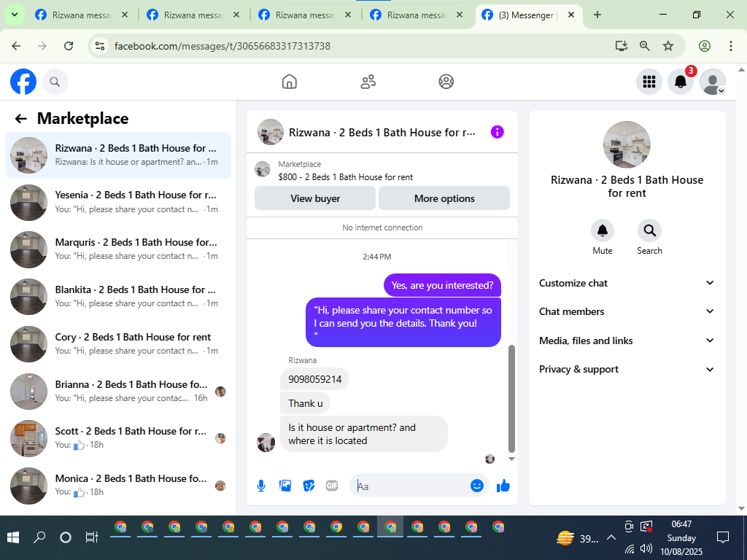Screen dimensions: 747x560
Task: Choose a sticker with the sticker icon
Action: point(309,486)
